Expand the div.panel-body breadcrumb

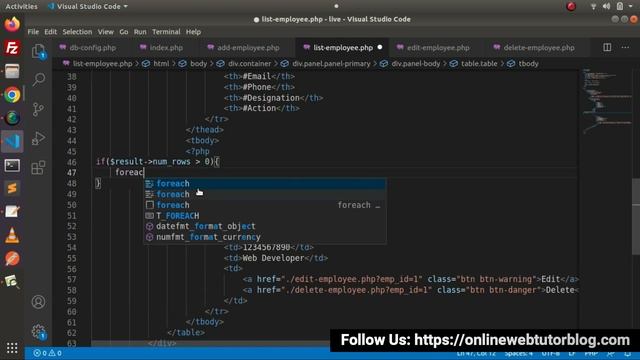[x=416, y=64]
